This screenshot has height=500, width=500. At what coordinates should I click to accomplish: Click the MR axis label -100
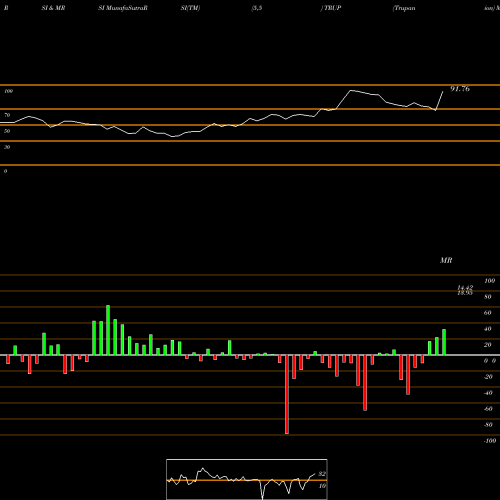490,441
